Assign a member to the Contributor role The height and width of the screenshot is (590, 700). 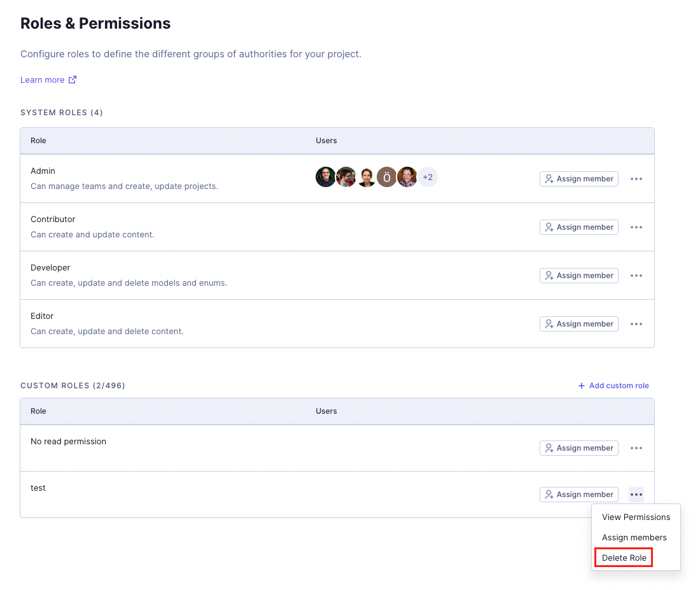pos(578,227)
